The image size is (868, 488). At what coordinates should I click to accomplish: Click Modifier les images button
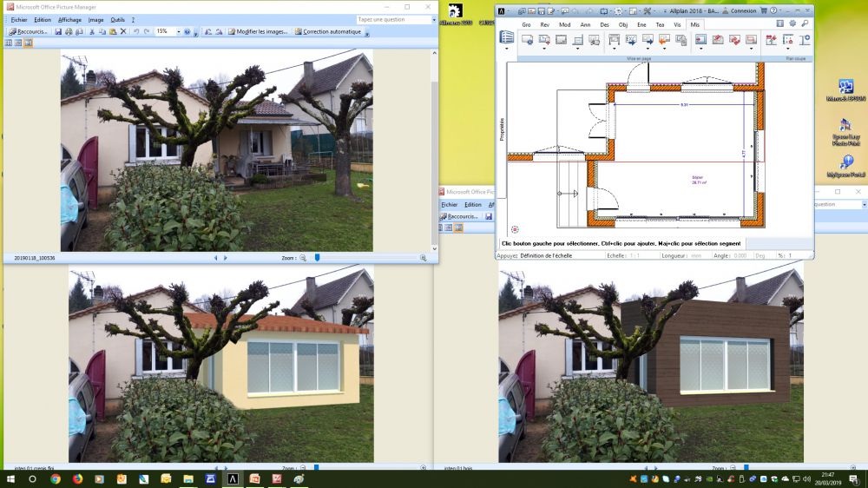pyautogui.click(x=258, y=31)
